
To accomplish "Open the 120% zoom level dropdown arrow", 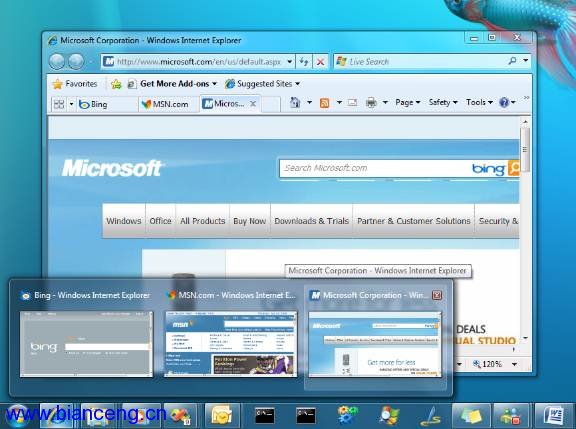I will pos(514,364).
